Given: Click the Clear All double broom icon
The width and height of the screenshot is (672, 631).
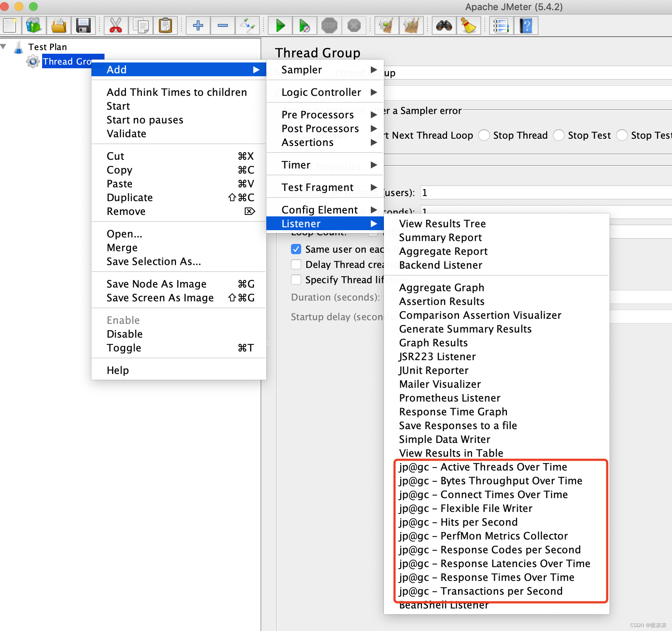Looking at the screenshot, I should click(x=411, y=26).
